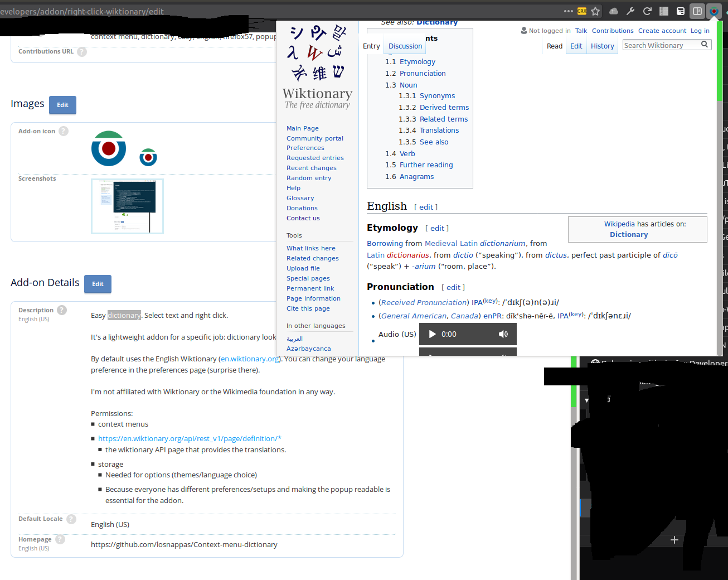The width and height of the screenshot is (728, 580).
Task: Select the Read tab
Action: (555, 46)
